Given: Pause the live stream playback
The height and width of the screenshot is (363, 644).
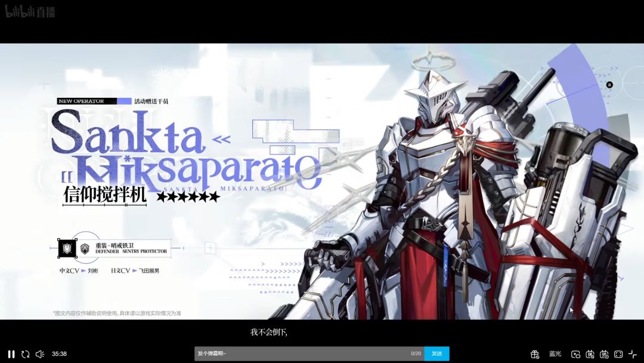Looking at the screenshot, I should click(11, 354).
